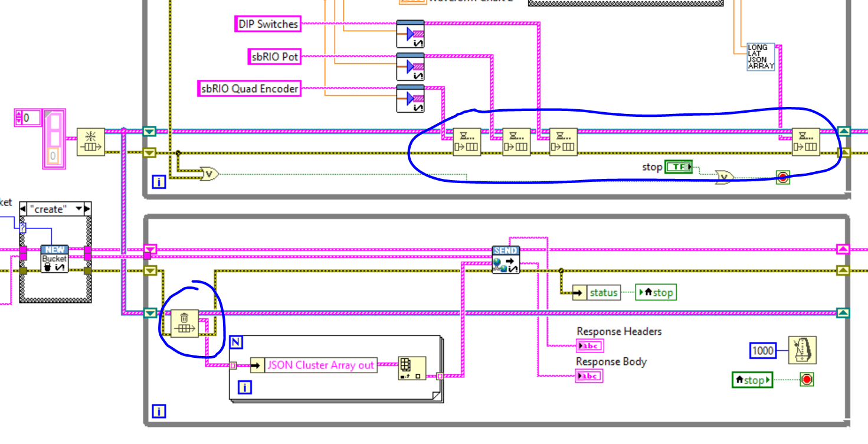Viewport: 868px width, 444px height.
Task: Click the FPGA Read node beside sbRIO Quad Encoder
Action: (411, 98)
